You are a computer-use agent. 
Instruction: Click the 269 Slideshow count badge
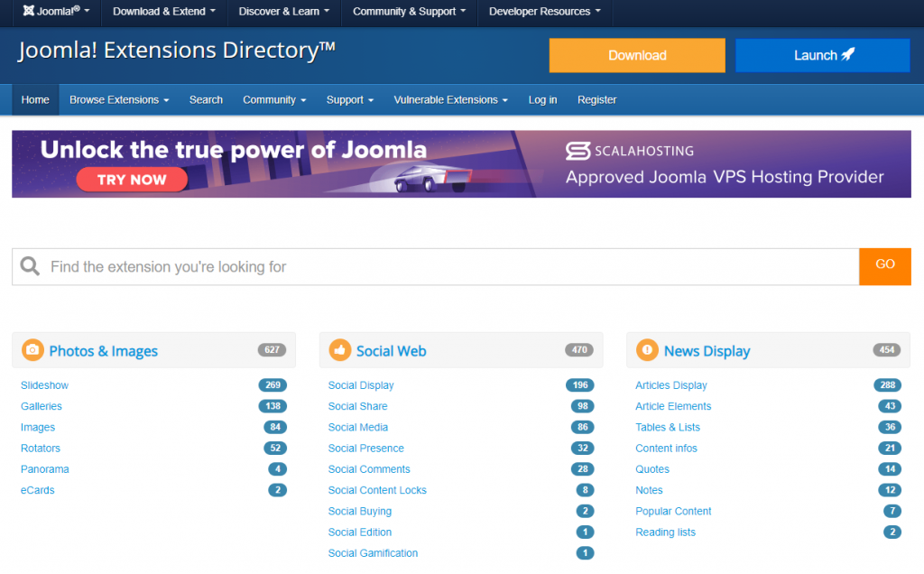[273, 384]
